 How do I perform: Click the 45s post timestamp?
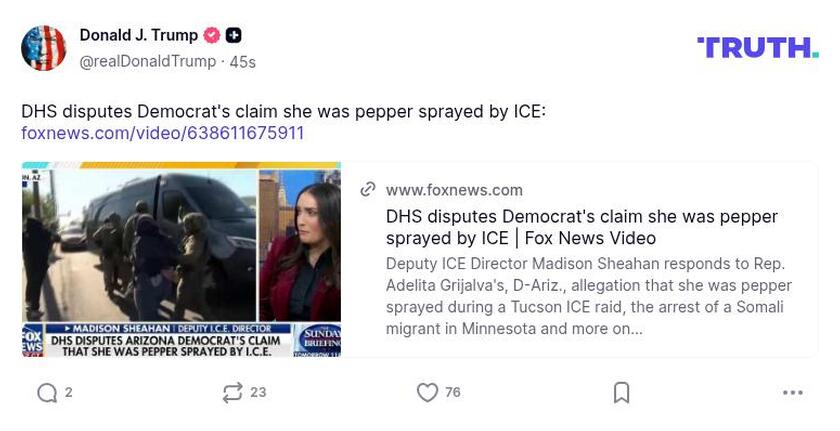click(242, 62)
